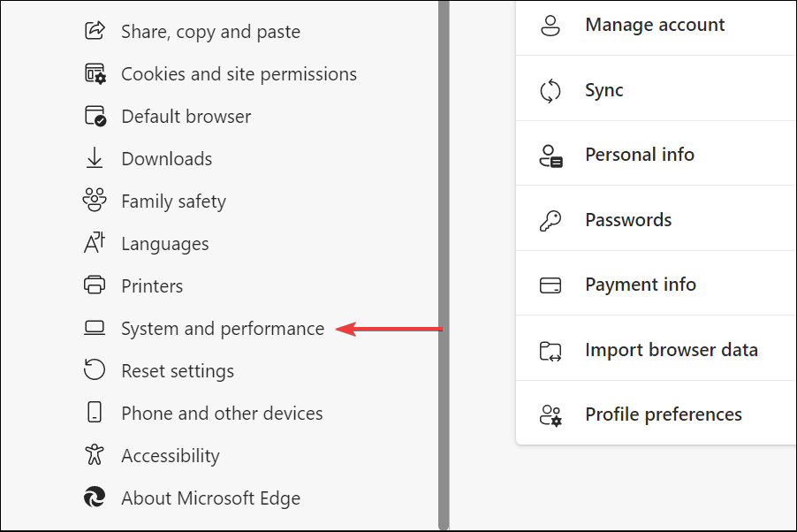The image size is (797, 532).
Task: Select Phone and other devices
Action: point(222,414)
